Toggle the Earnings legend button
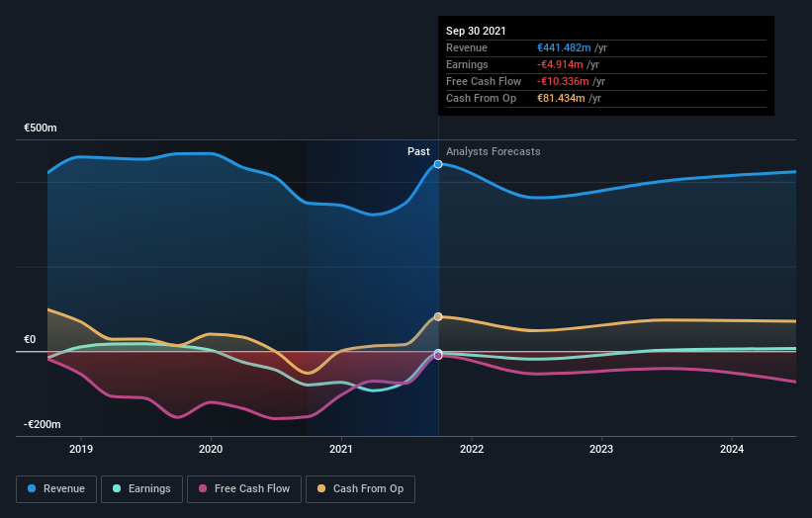Screen dimensions: 812x518 point(141,489)
